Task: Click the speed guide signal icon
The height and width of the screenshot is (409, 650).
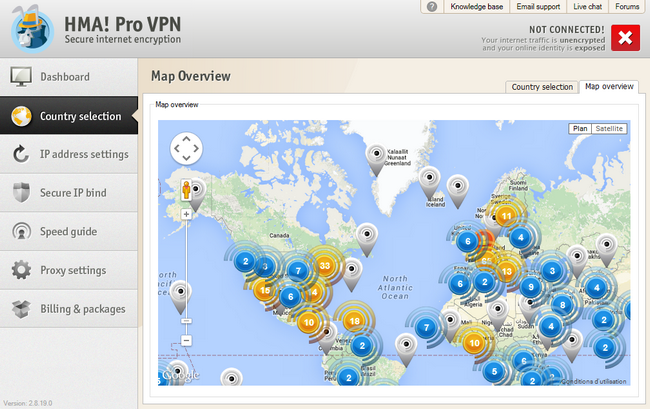Action: 21,231
